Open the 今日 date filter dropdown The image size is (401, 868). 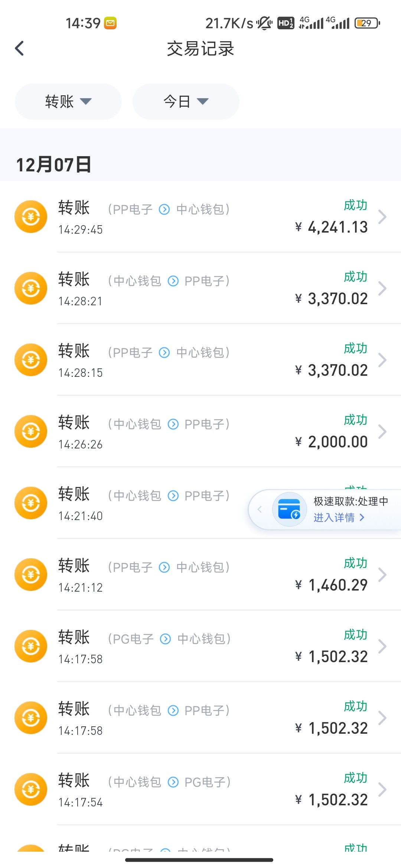[x=186, y=101]
